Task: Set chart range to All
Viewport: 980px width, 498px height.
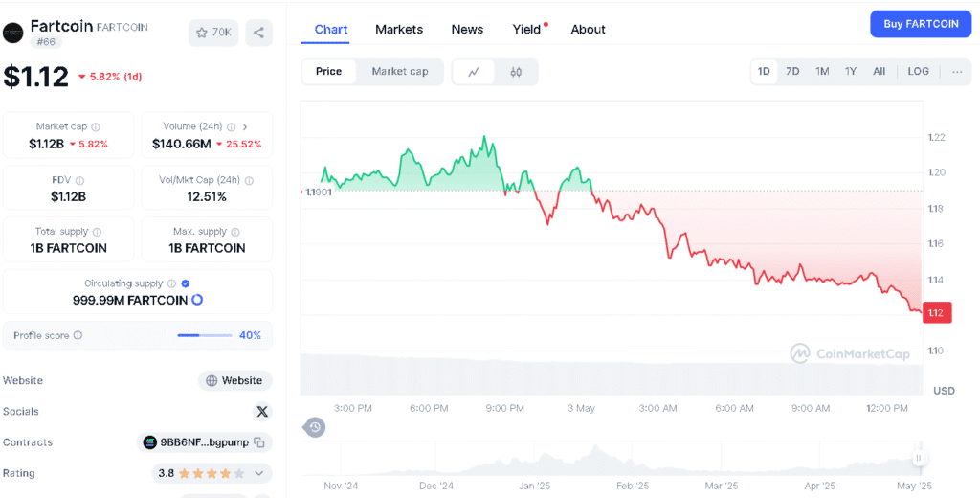Action: tap(879, 71)
